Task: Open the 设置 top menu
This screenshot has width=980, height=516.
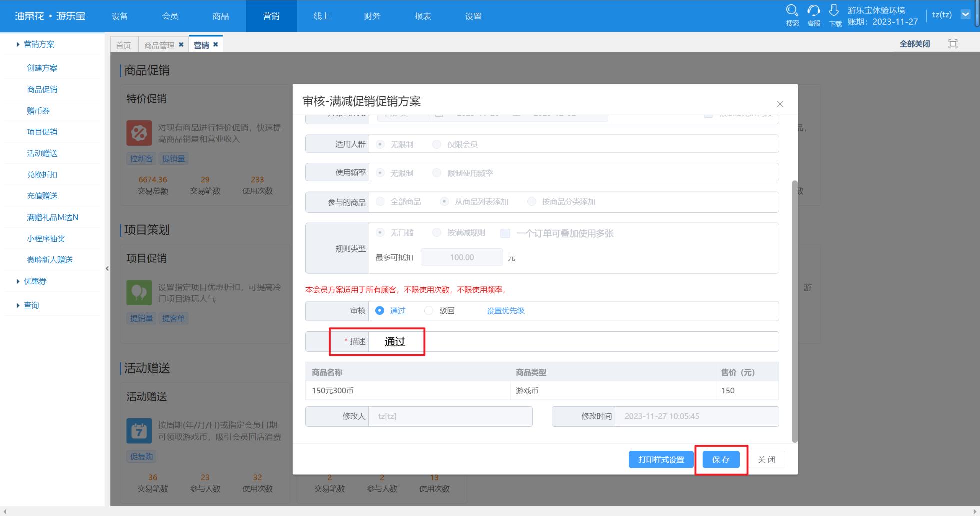Action: (x=473, y=16)
